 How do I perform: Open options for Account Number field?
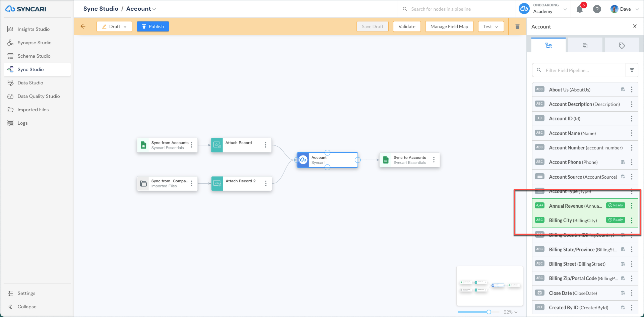(x=631, y=147)
